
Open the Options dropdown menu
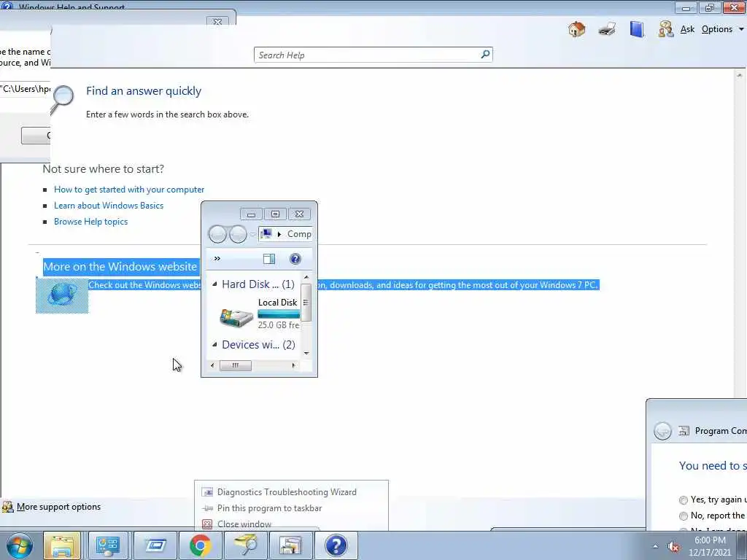pos(721,29)
